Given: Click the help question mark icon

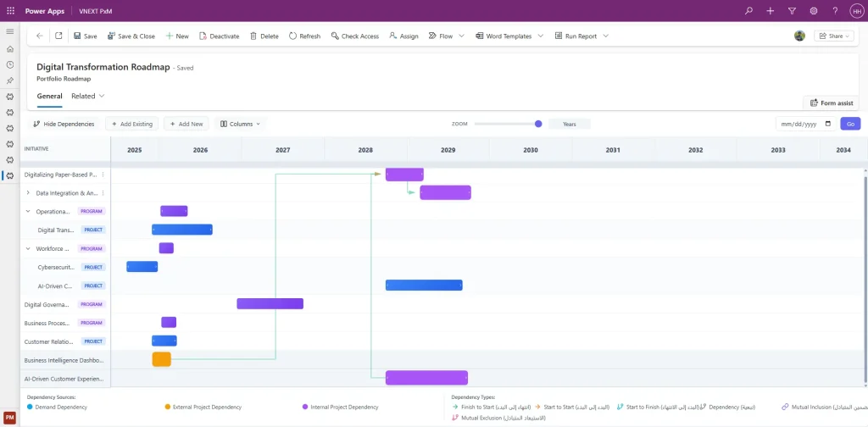Looking at the screenshot, I should (x=835, y=11).
